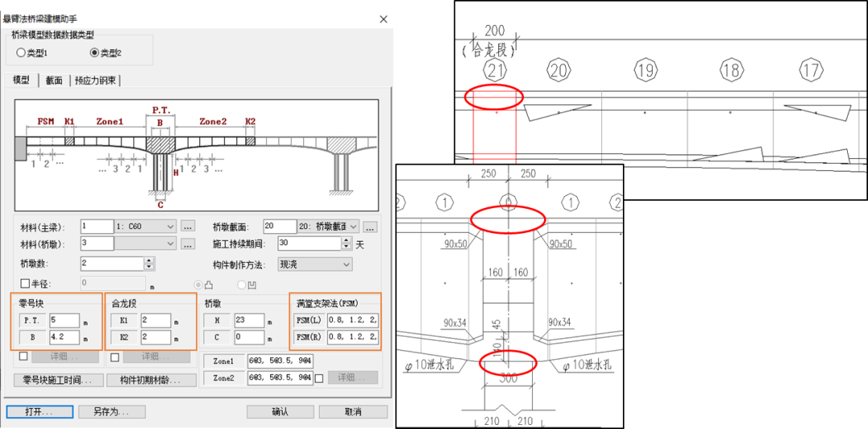
Task: Click the H value field showing 23
Action: click(x=249, y=321)
